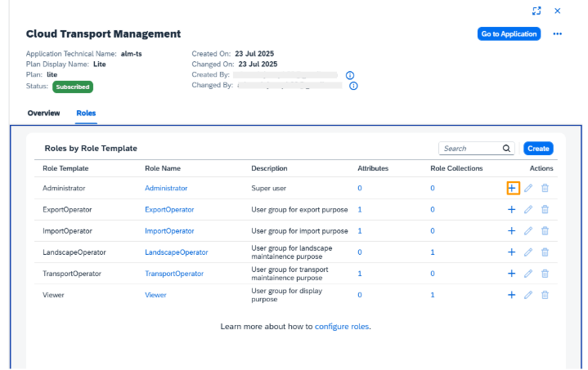Delete the ExportOperator role
Viewport: 588px width, 370px height.
point(545,209)
